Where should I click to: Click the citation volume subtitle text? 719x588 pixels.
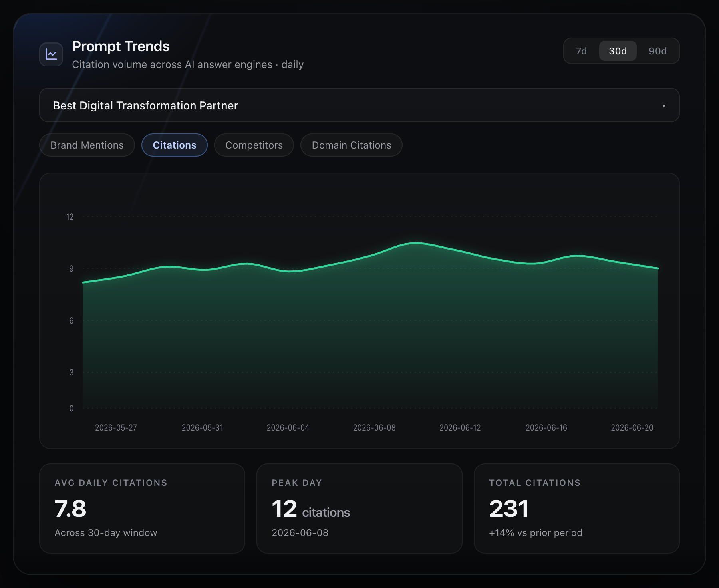[x=188, y=64]
